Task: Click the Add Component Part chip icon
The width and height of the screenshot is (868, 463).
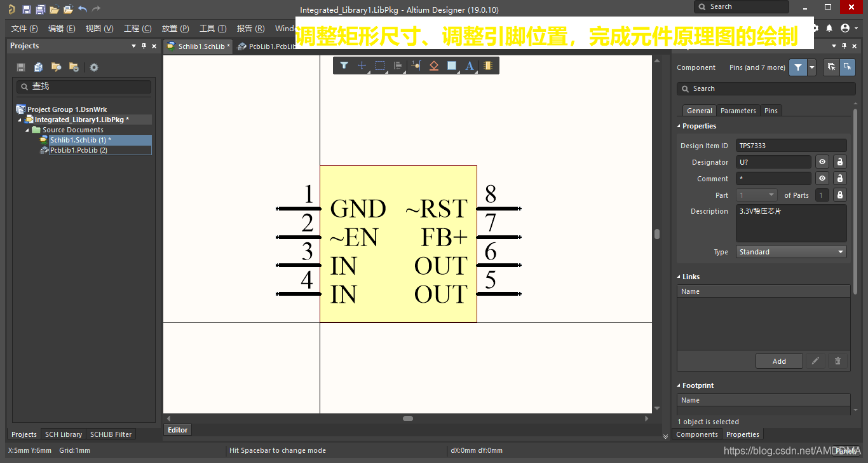Action: click(x=488, y=66)
